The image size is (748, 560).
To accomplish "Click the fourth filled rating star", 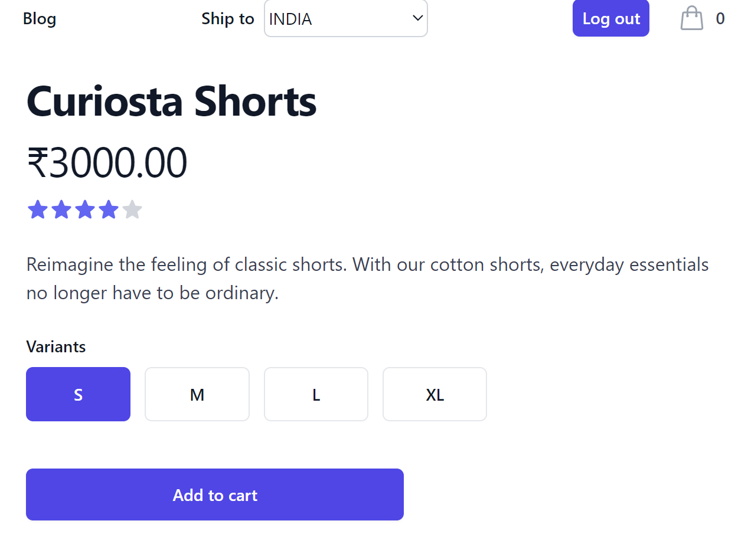I will point(108,209).
